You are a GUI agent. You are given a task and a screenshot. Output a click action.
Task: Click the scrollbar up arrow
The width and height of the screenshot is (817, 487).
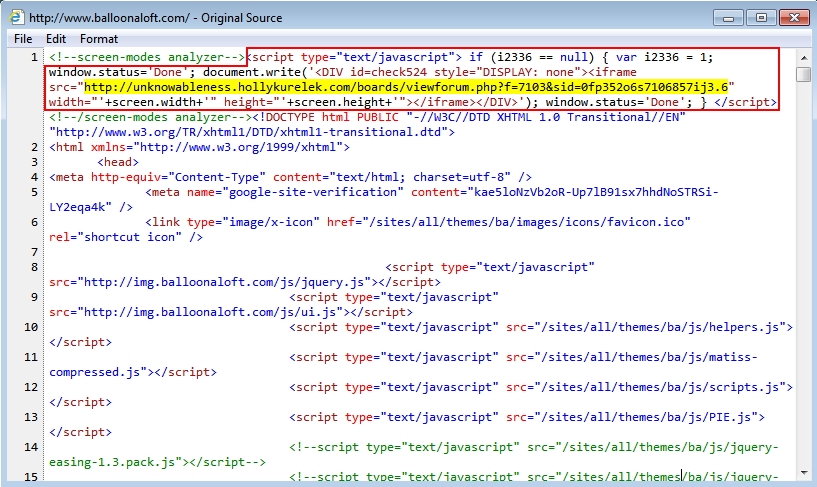coord(804,57)
